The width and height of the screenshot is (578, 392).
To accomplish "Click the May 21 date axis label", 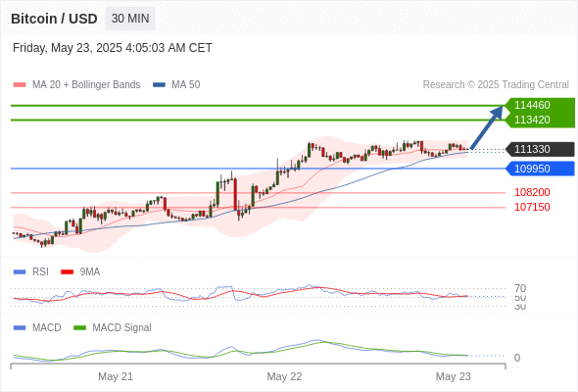I will 116,376.
